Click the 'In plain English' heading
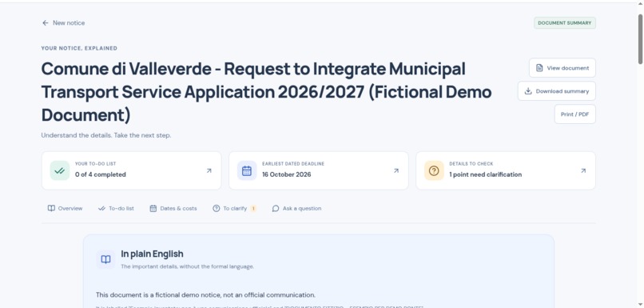 (152, 254)
